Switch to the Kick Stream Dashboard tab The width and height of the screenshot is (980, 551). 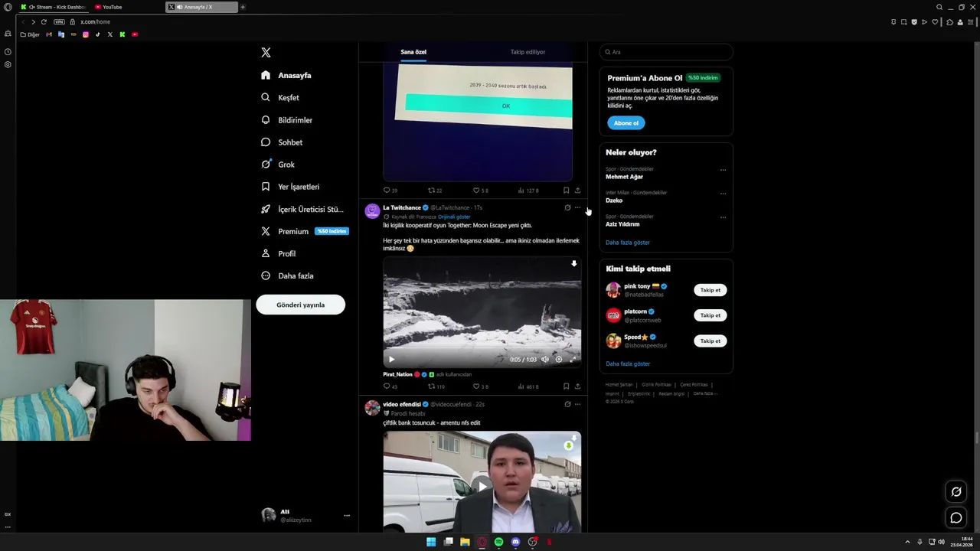point(53,7)
